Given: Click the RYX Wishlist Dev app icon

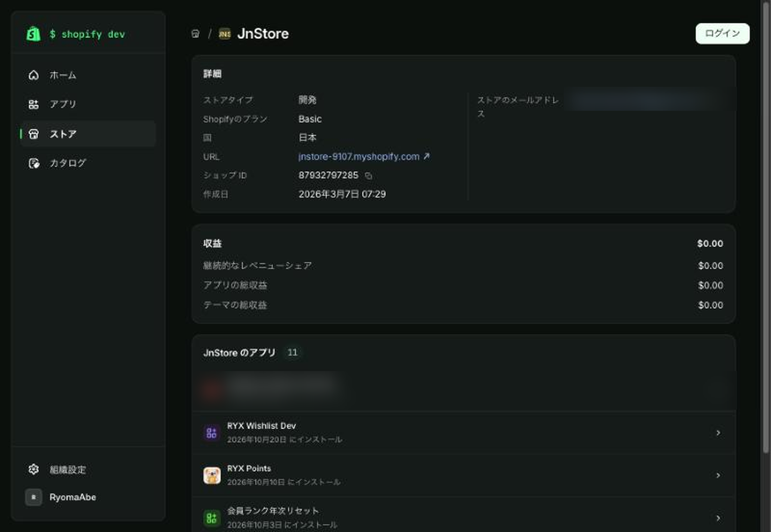Looking at the screenshot, I should point(212,433).
